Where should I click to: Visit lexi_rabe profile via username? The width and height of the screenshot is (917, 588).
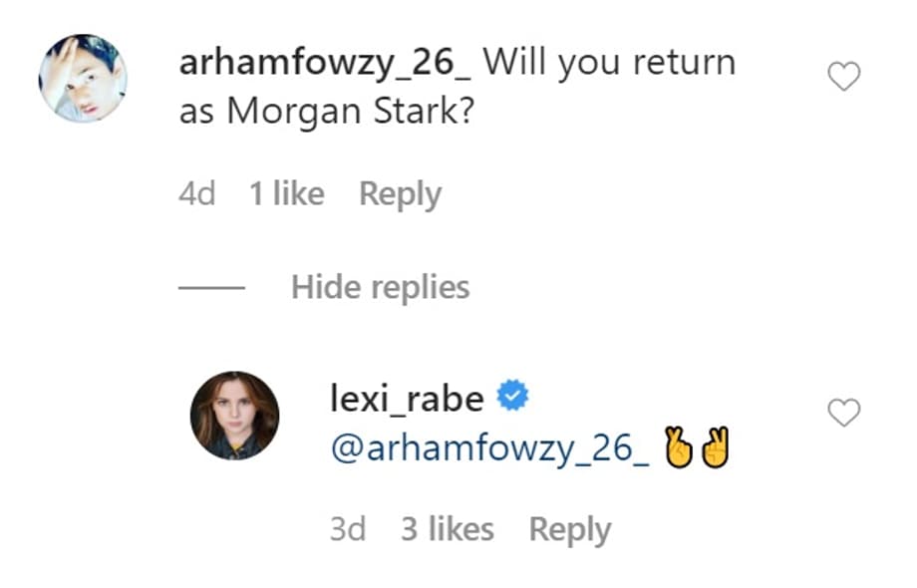point(407,399)
